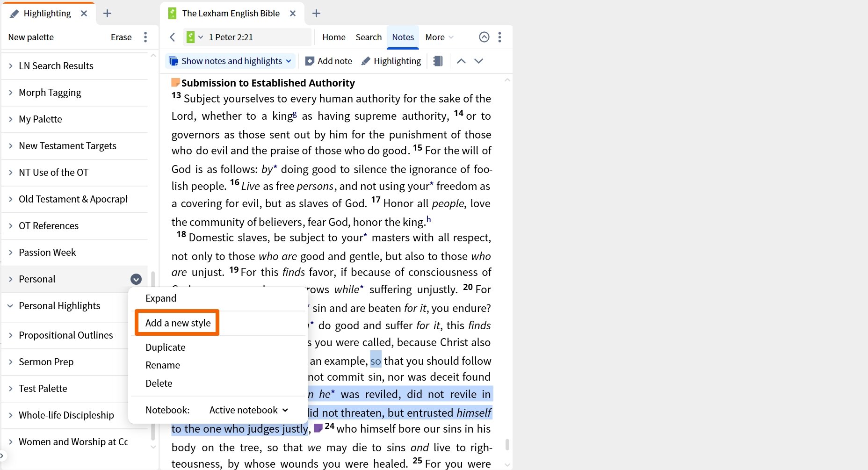Click the highlighted word 'so'
The image size is (868, 470).
(x=376, y=361)
